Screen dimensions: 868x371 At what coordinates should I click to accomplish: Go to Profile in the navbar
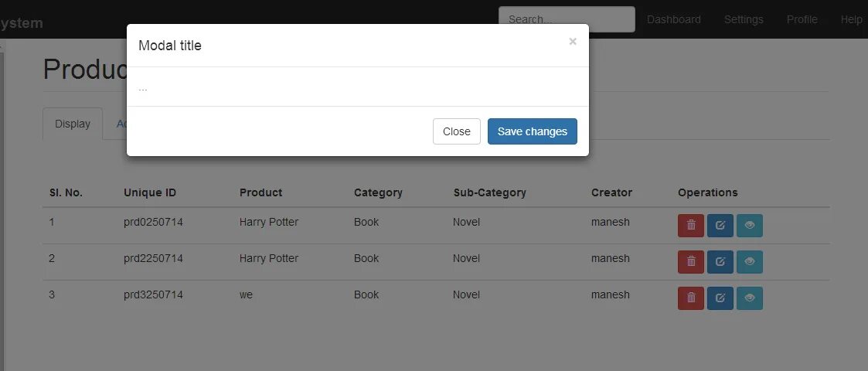(x=802, y=19)
